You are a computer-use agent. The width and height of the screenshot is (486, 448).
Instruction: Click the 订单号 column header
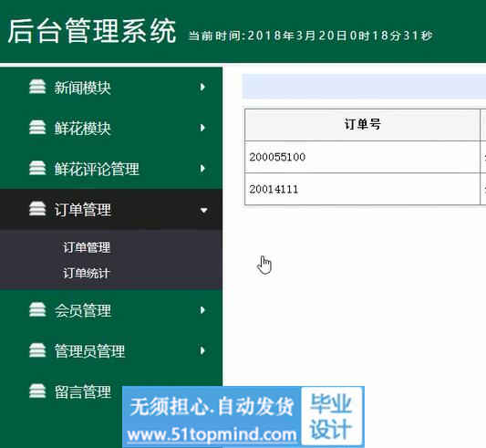tap(362, 125)
